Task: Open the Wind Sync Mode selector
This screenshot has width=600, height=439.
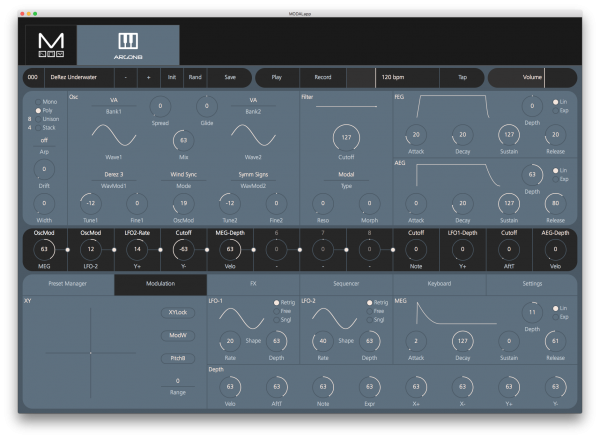Action: (x=184, y=175)
